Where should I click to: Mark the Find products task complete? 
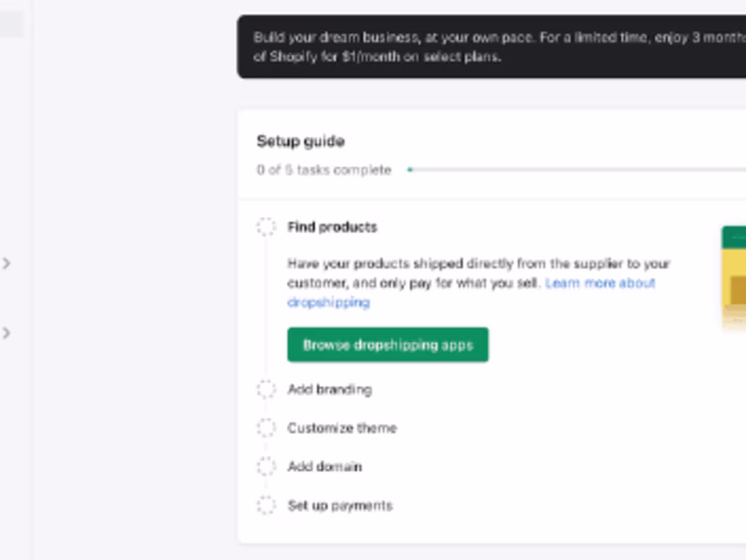click(x=266, y=227)
